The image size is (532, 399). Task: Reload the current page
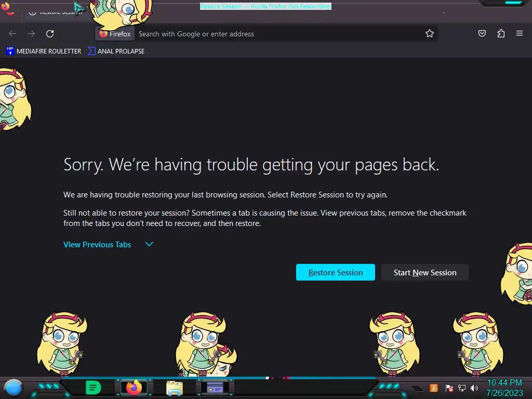pos(50,34)
